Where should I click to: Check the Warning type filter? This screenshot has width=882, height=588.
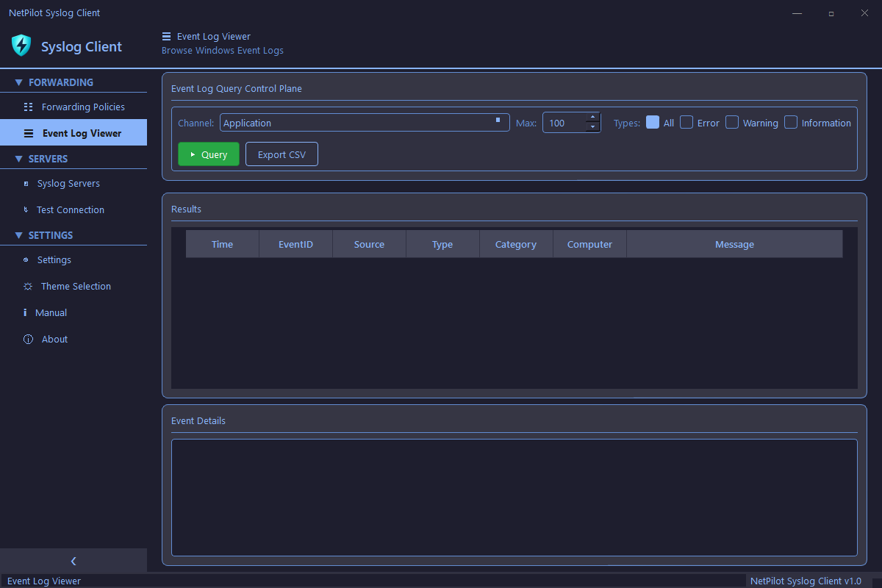[x=732, y=122]
